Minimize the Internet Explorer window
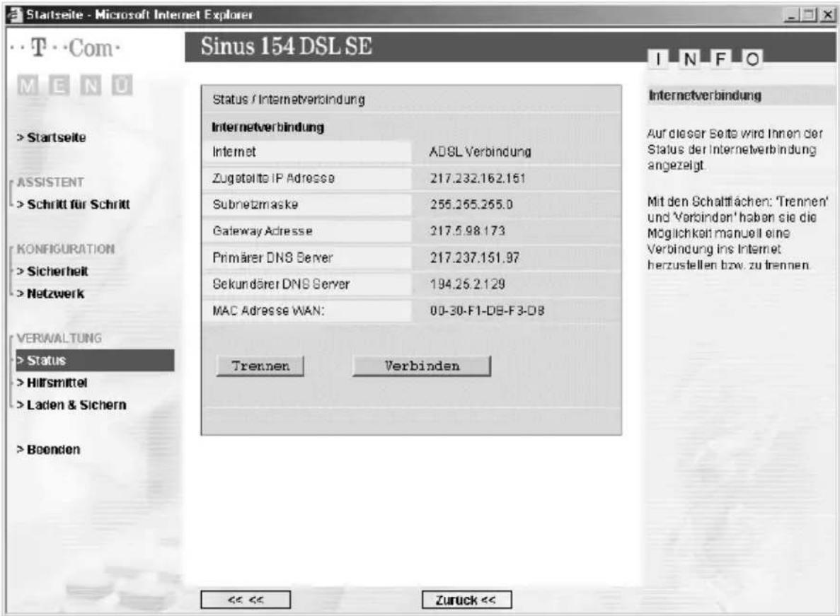This screenshot has width=840, height=616. coord(792,15)
